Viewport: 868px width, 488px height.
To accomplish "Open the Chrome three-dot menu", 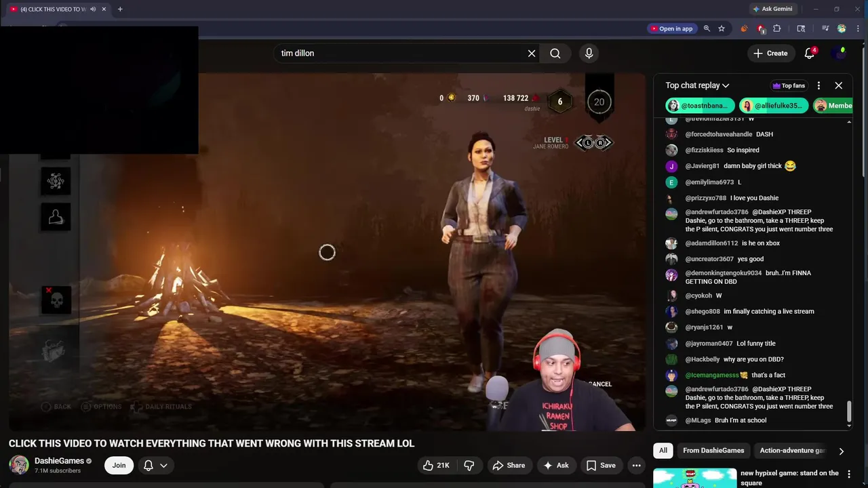I will click(x=856, y=28).
